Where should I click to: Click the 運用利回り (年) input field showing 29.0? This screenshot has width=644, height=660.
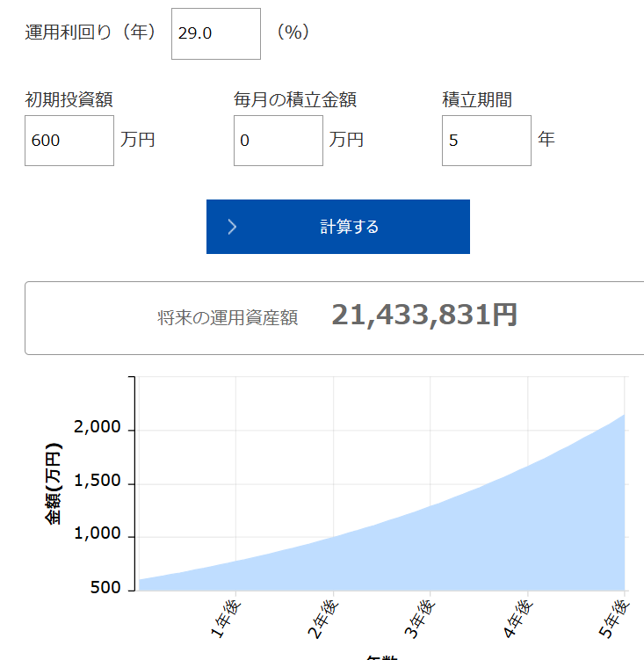(216, 33)
